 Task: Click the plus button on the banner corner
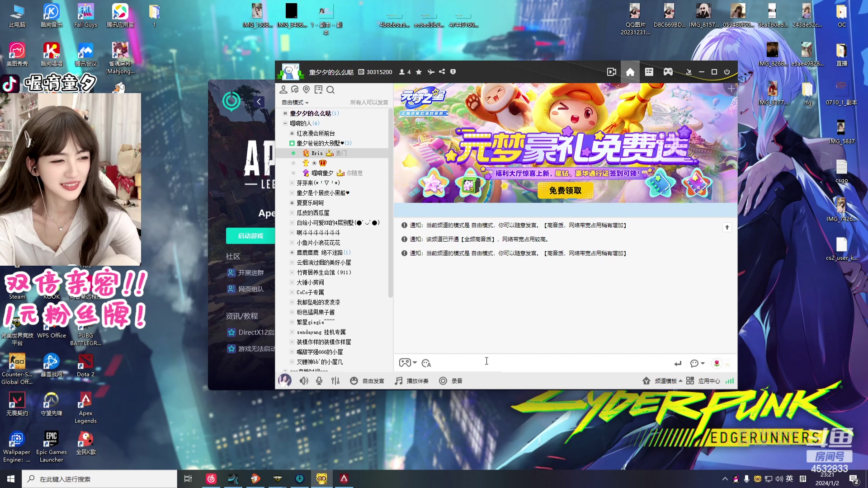pyautogui.click(x=731, y=89)
